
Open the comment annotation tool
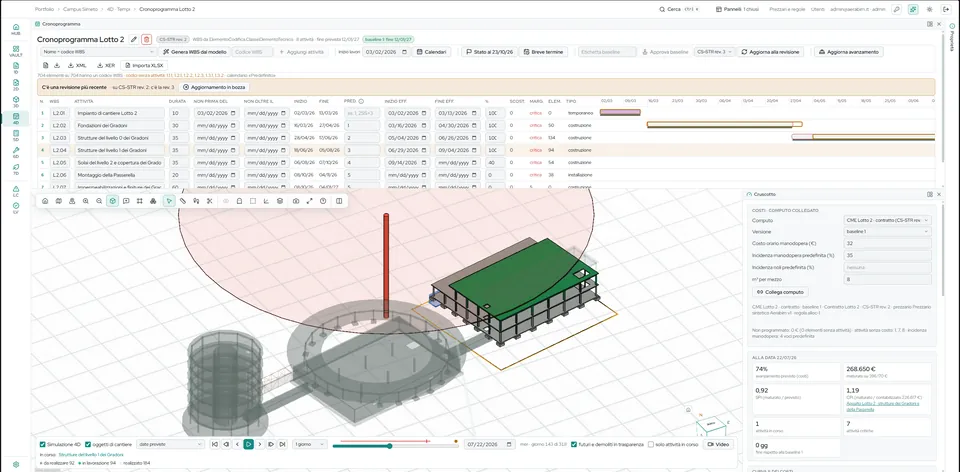pyautogui.click(x=126, y=201)
